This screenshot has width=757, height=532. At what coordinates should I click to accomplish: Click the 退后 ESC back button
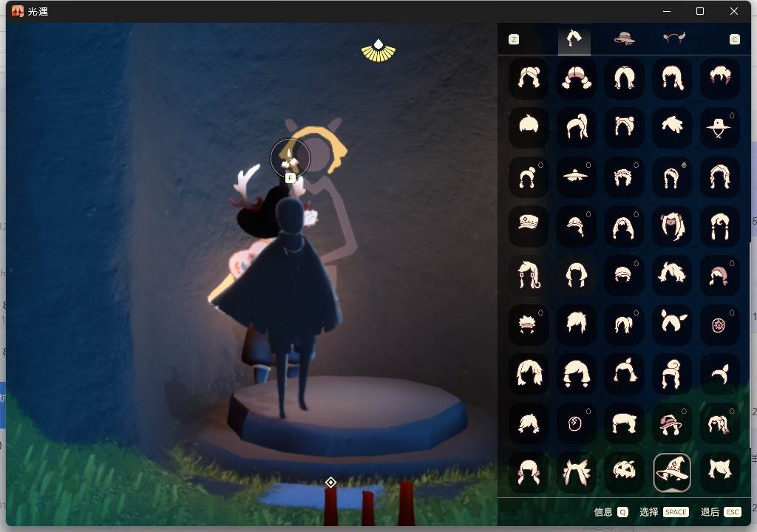(720, 512)
